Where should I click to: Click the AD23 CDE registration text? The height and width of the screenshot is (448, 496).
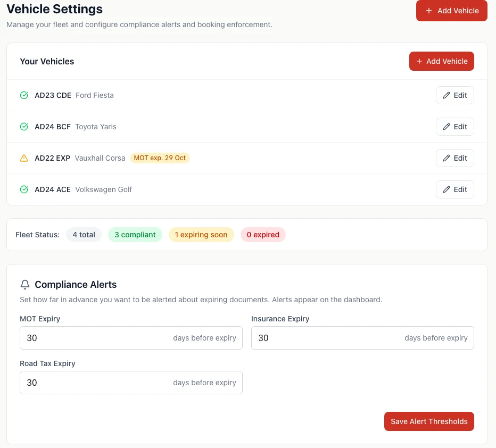point(53,95)
